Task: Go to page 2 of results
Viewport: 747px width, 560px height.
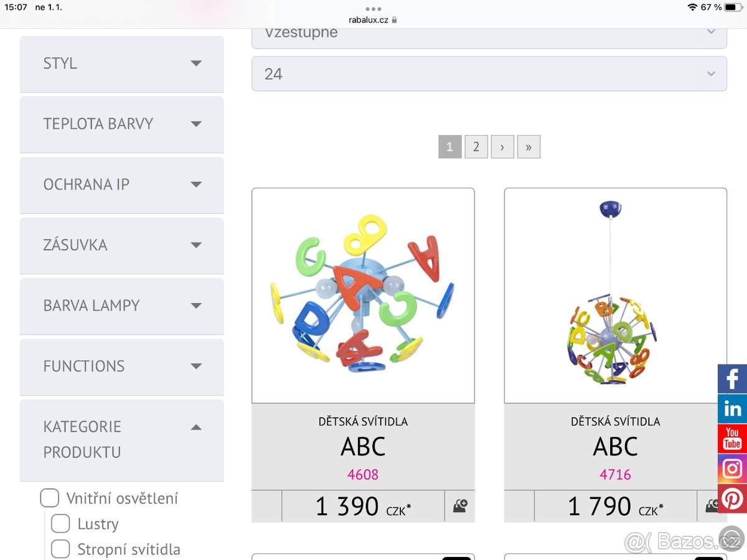Action: click(476, 147)
